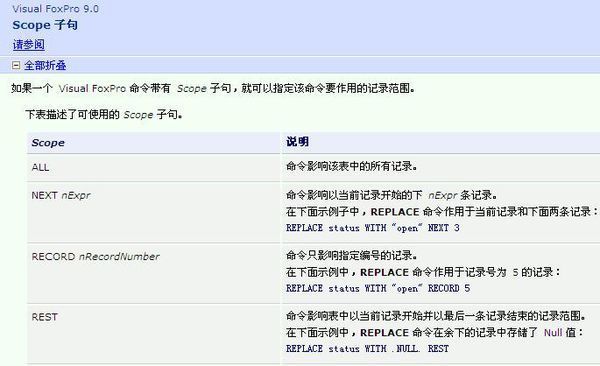
Task: Click the 全部折叠 label
Action: pos(45,65)
